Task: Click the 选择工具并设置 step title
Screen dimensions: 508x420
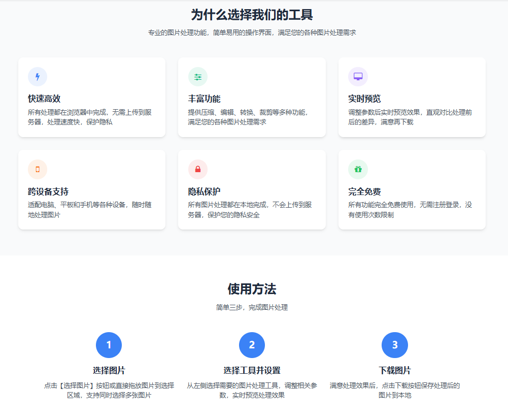Action: tap(252, 370)
